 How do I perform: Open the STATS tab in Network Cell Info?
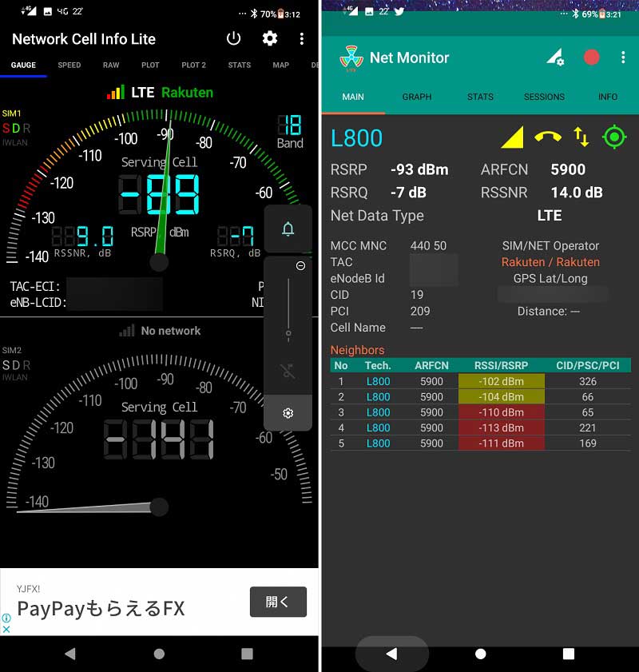click(x=240, y=66)
